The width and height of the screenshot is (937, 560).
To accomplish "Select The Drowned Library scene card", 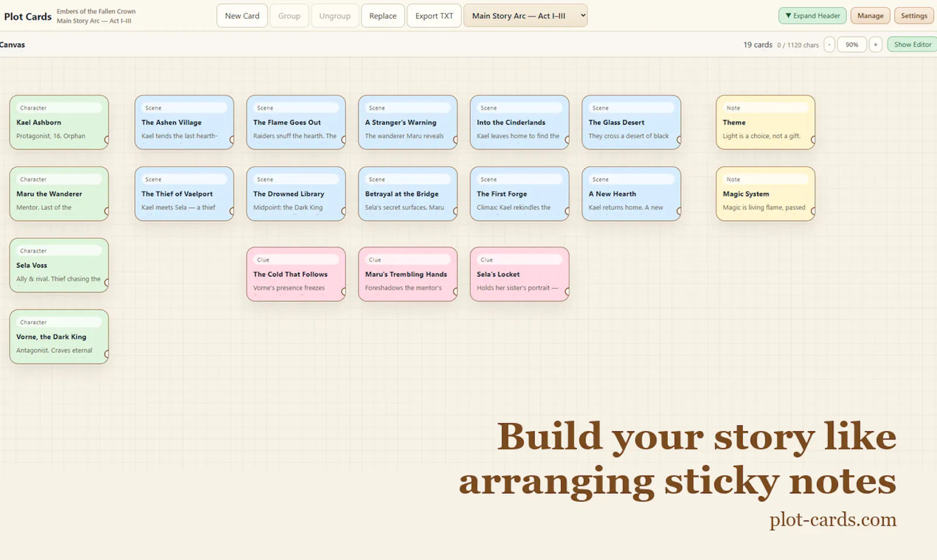I will (296, 194).
